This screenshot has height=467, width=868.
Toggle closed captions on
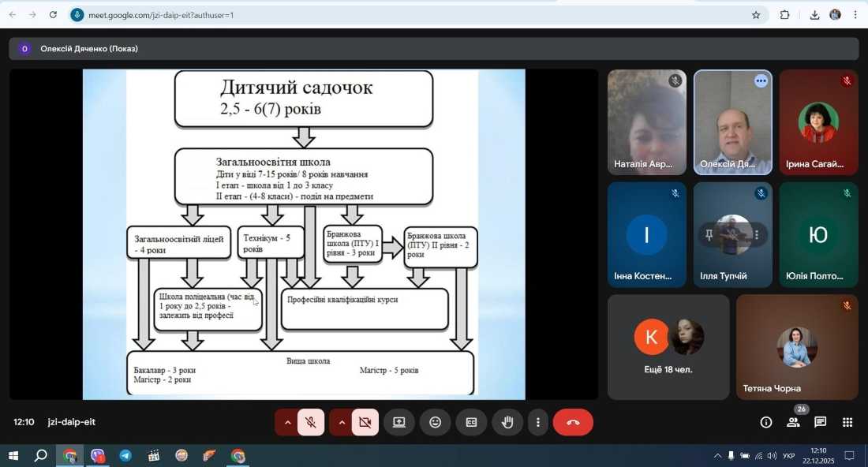[x=471, y=422]
